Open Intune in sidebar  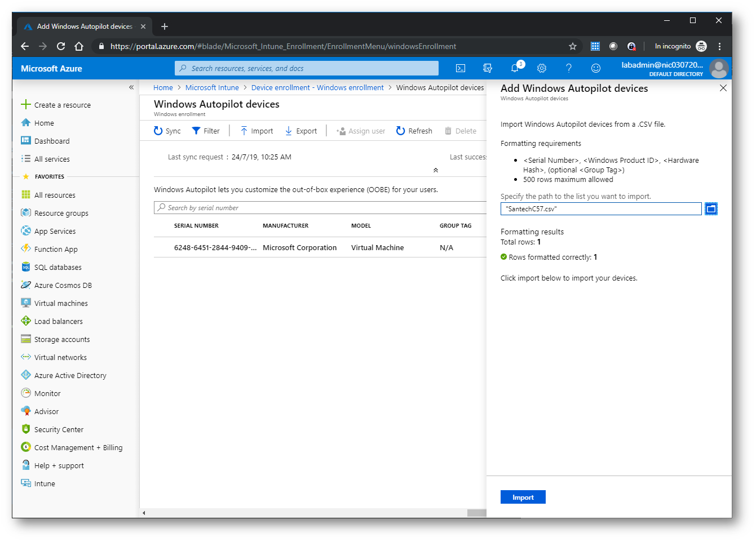click(x=38, y=483)
